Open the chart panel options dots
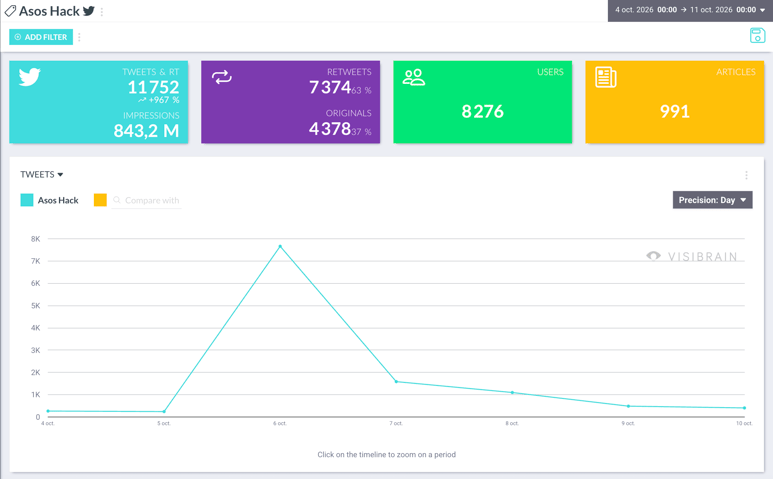 click(x=746, y=175)
